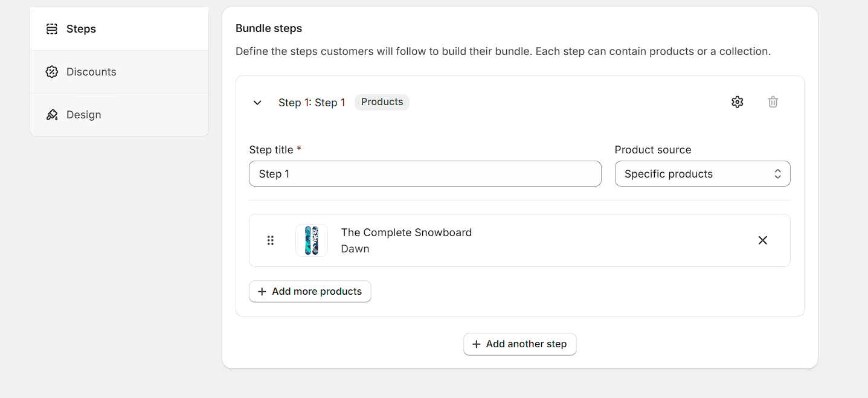
Task: Open Step 1 settings via gear icon
Action: [737, 101]
